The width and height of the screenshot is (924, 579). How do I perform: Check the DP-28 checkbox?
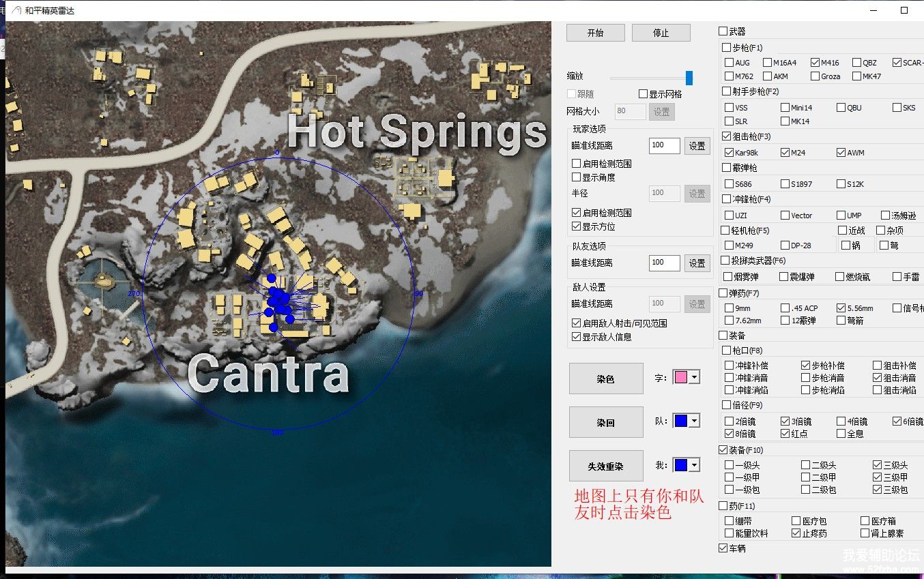tap(785, 246)
